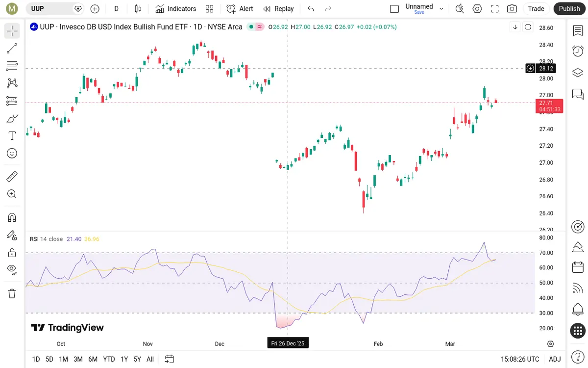Open the watchlist panel icon

(578, 30)
